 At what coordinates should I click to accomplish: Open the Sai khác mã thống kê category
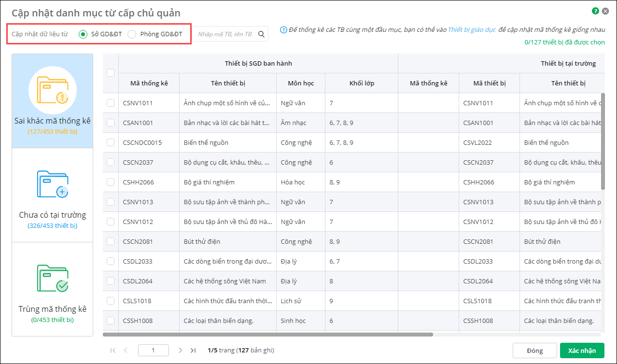point(52,101)
